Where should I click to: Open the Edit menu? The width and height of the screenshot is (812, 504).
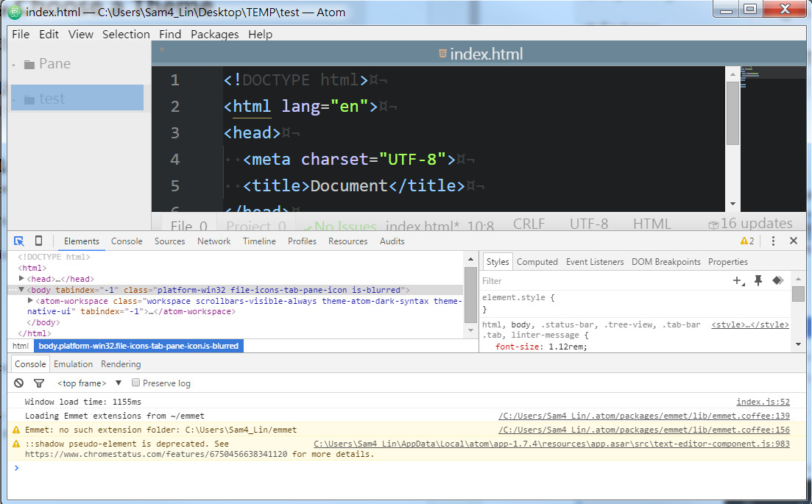pyautogui.click(x=49, y=34)
